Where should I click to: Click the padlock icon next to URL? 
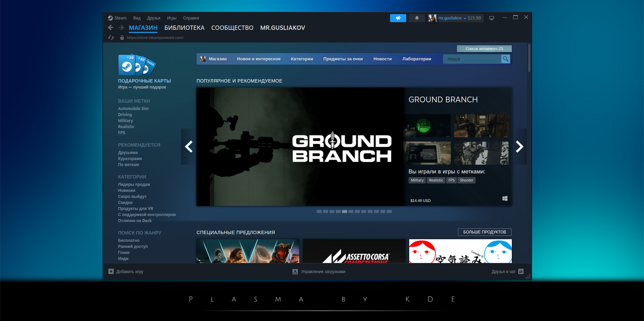click(122, 38)
